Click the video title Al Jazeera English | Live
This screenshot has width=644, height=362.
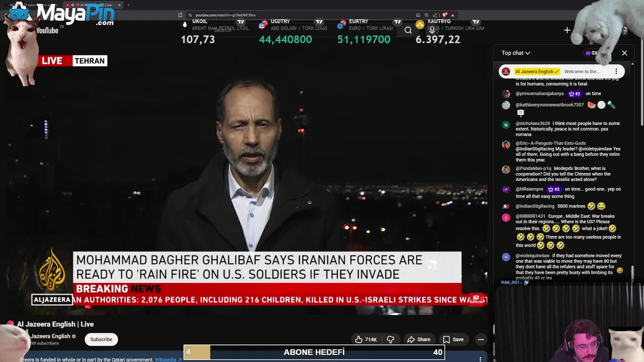point(55,324)
